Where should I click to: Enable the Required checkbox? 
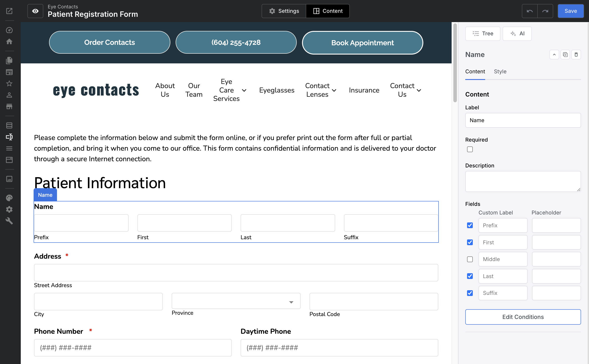tap(470, 149)
